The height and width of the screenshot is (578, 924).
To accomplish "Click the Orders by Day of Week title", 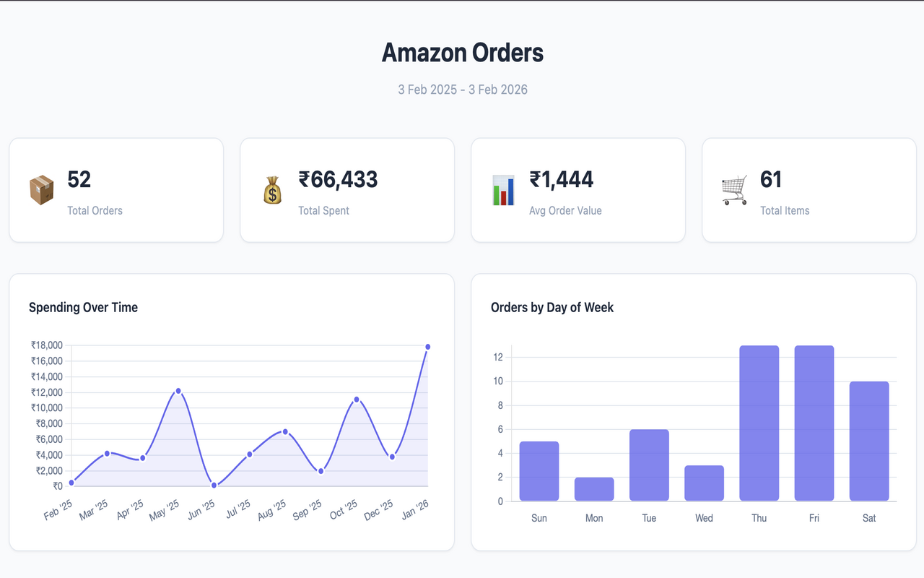I will point(552,307).
